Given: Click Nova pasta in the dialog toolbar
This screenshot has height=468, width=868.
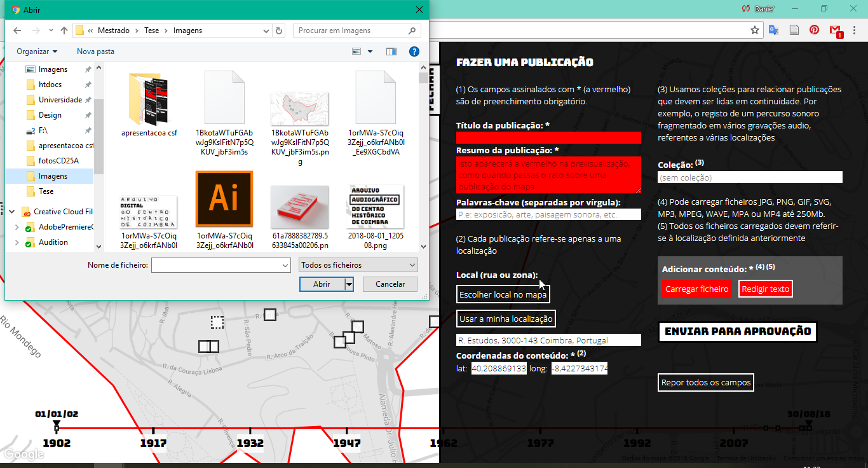Looking at the screenshot, I should pyautogui.click(x=95, y=52).
